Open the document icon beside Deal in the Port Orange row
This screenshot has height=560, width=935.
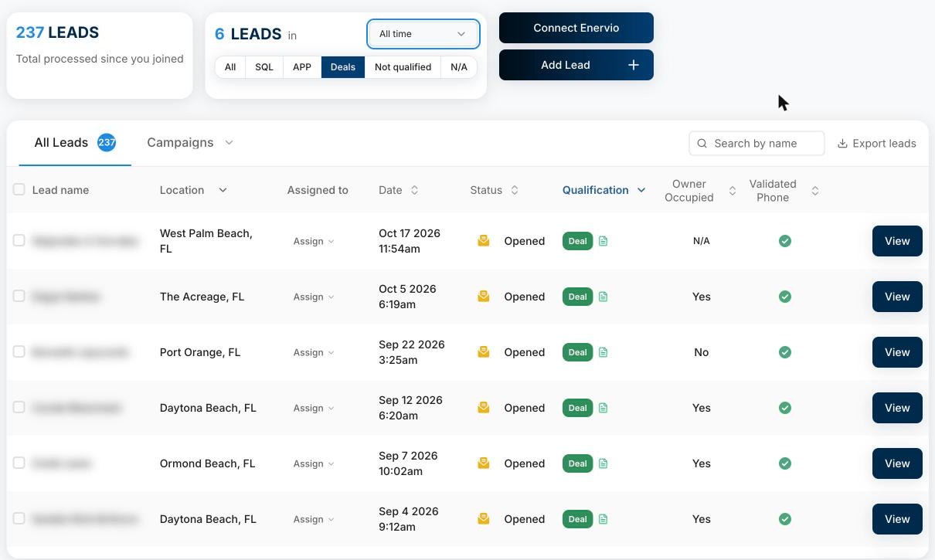603,352
